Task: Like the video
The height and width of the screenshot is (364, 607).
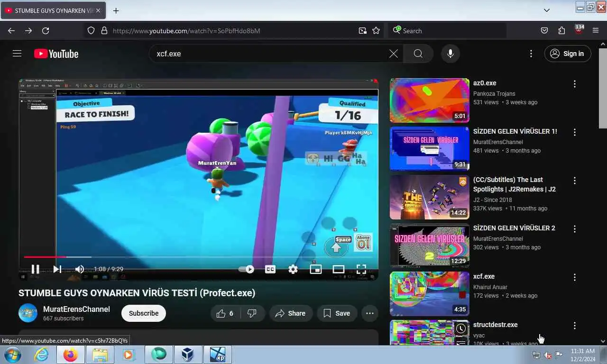Action: coord(225,313)
